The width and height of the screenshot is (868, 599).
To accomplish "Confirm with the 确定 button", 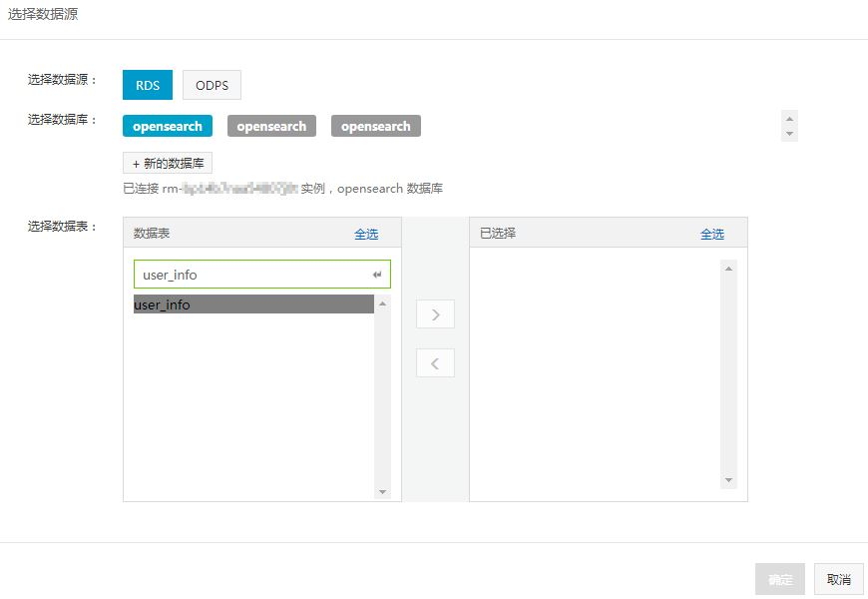I will click(x=780, y=579).
